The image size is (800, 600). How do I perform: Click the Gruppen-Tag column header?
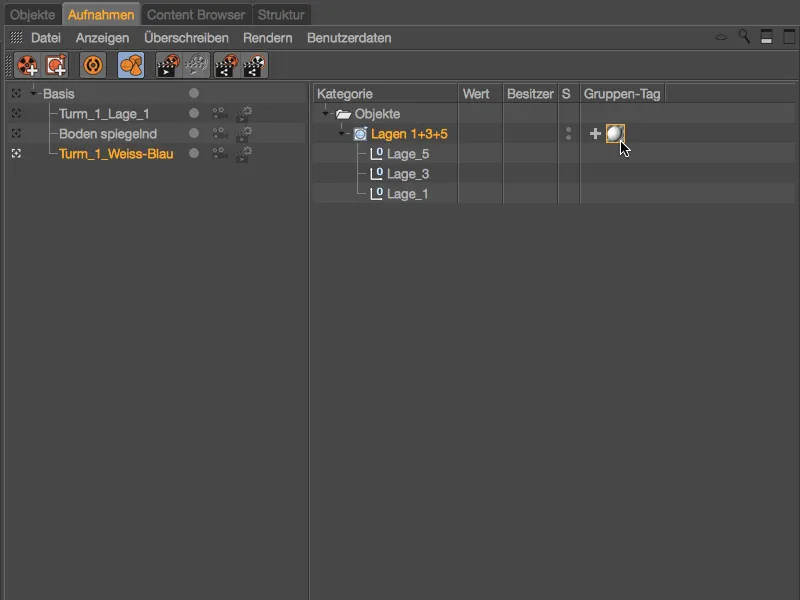(622, 93)
